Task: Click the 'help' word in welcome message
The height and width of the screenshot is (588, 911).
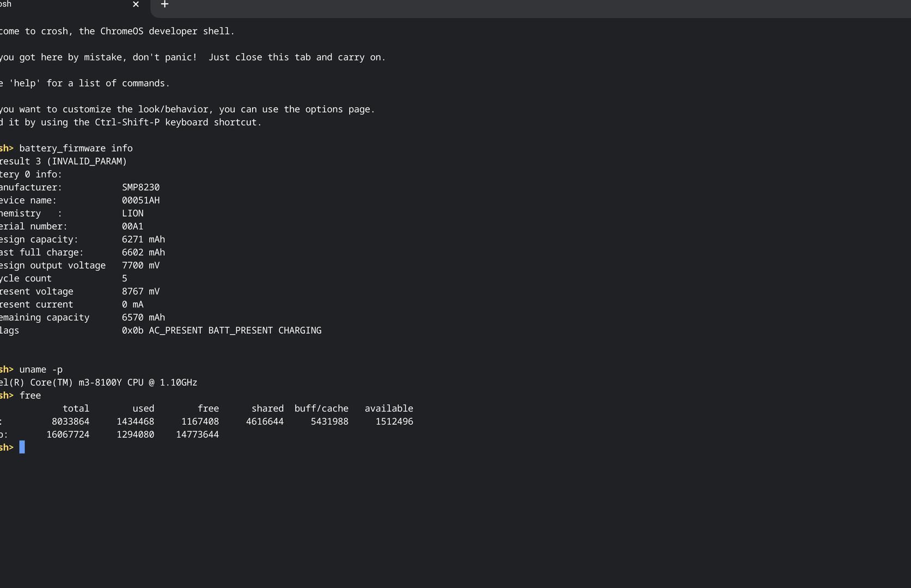Action: point(25,83)
